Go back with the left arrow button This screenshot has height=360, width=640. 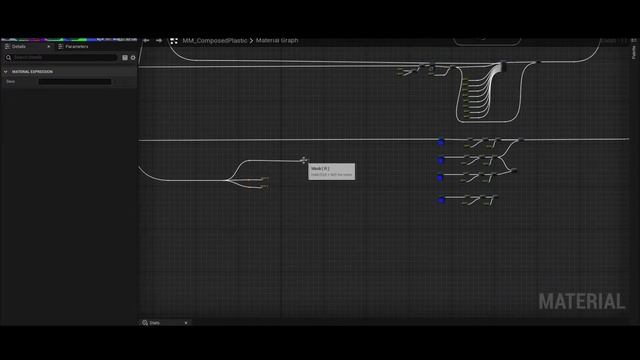[x=146, y=40]
